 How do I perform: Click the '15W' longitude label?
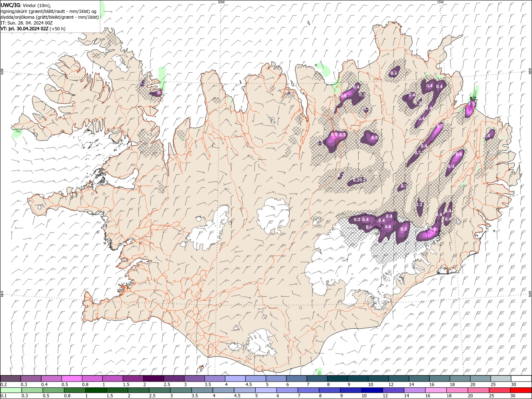[x=440, y=2]
